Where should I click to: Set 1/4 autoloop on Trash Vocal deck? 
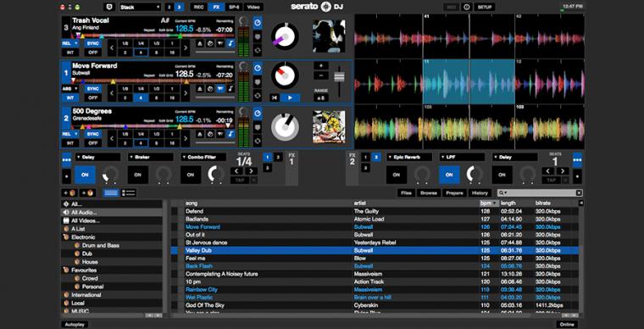click(x=141, y=43)
